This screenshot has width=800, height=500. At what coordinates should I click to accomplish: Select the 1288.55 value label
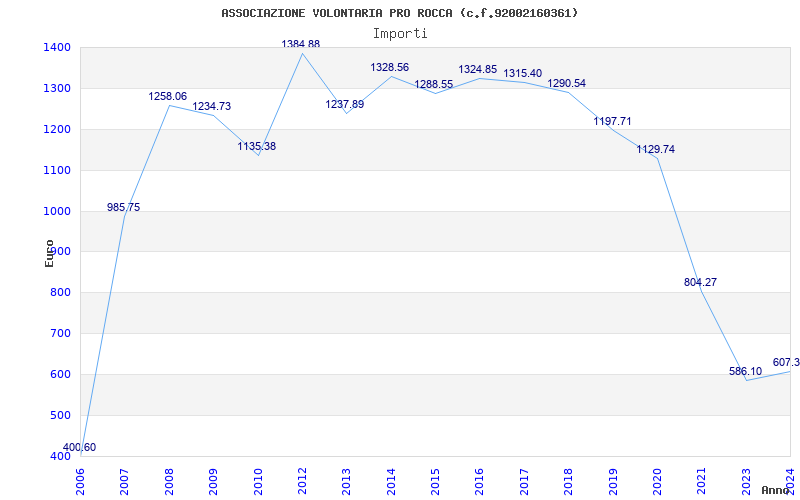point(433,84)
